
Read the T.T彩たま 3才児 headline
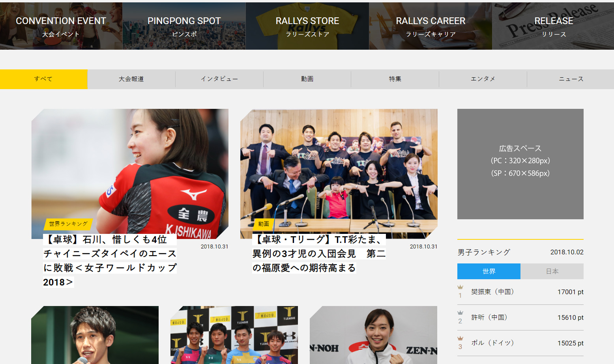click(x=319, y=254)
